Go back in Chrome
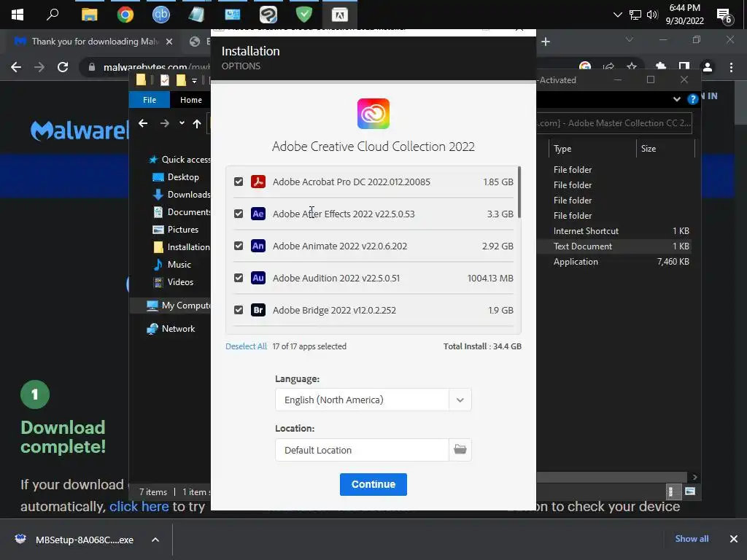The height and width of the screenshot is (560, 747). 16,67
